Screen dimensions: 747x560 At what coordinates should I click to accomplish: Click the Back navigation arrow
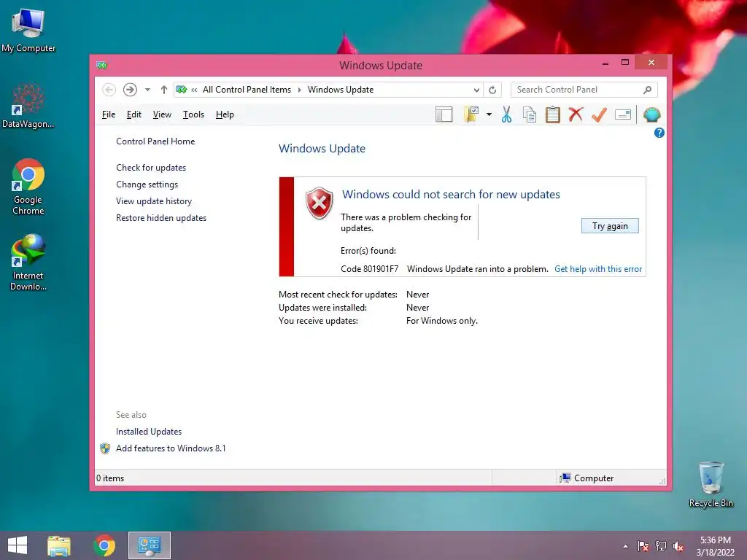point(109,90)
